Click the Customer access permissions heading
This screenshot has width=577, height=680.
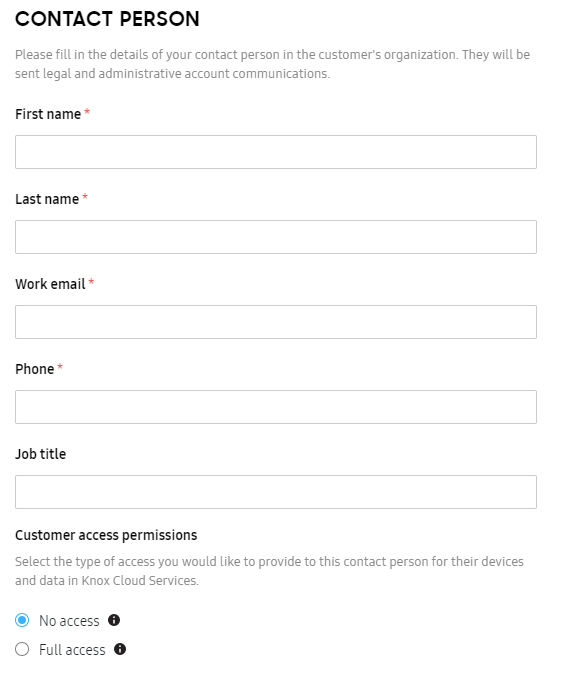tap(106, 535)
